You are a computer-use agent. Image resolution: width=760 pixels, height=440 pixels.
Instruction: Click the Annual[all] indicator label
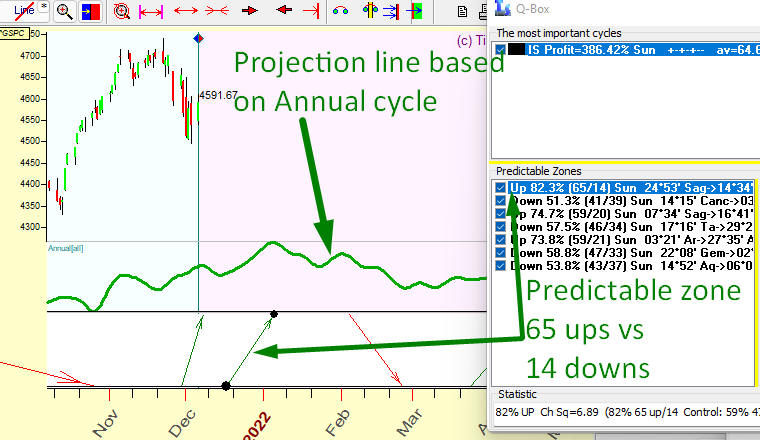[65, 249]
